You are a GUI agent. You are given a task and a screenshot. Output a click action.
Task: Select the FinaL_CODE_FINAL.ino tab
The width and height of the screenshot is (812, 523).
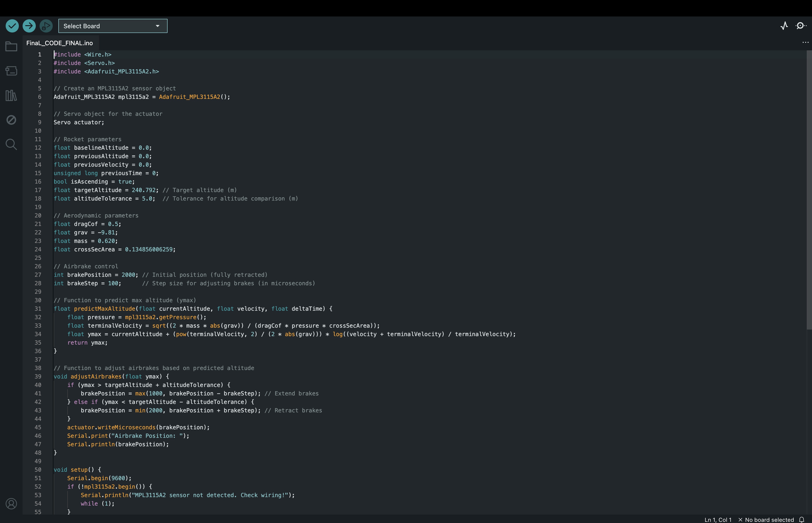click(x=60, y=43)
